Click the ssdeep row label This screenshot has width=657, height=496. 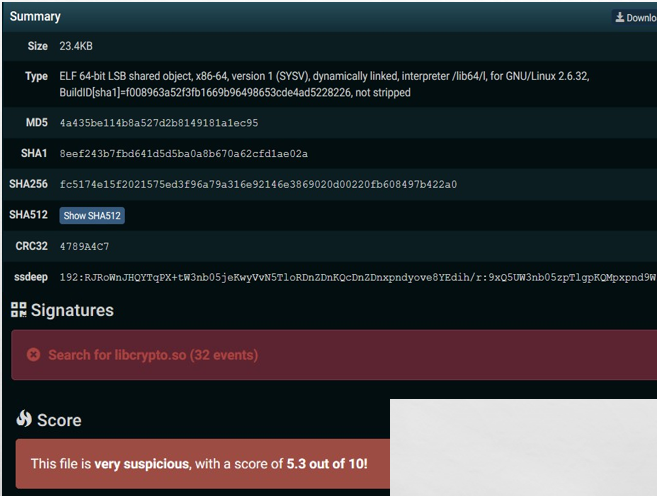click(x=29, y=277)
